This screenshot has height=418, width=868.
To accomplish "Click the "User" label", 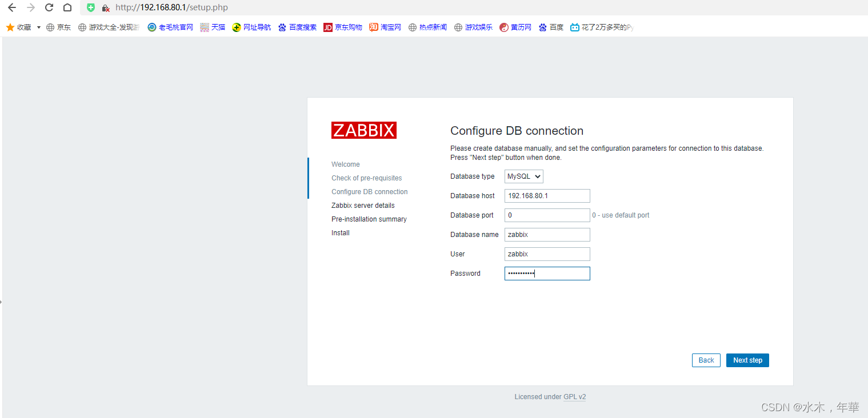I will (x=458, y=254).
